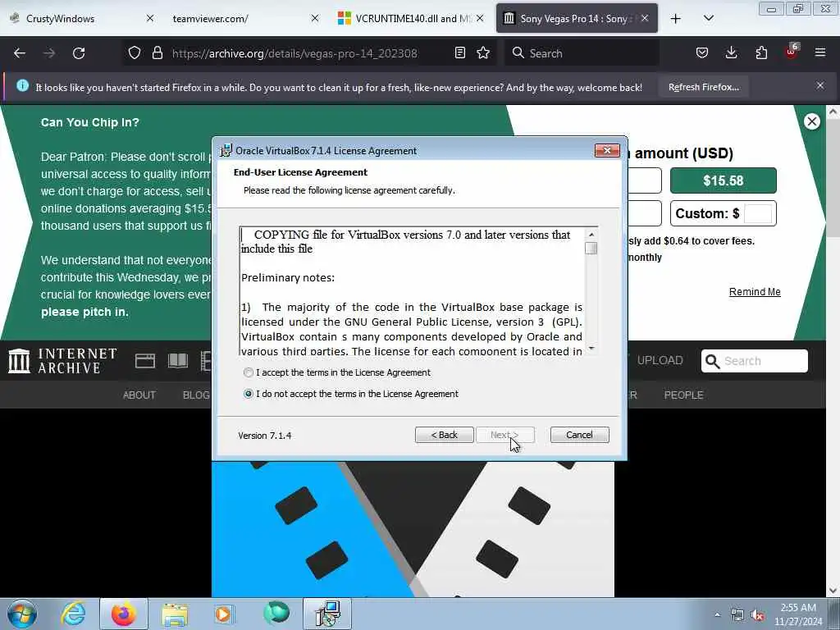Click the Custom donation amount field
This screenshot has height=630, width=840.
758,213
